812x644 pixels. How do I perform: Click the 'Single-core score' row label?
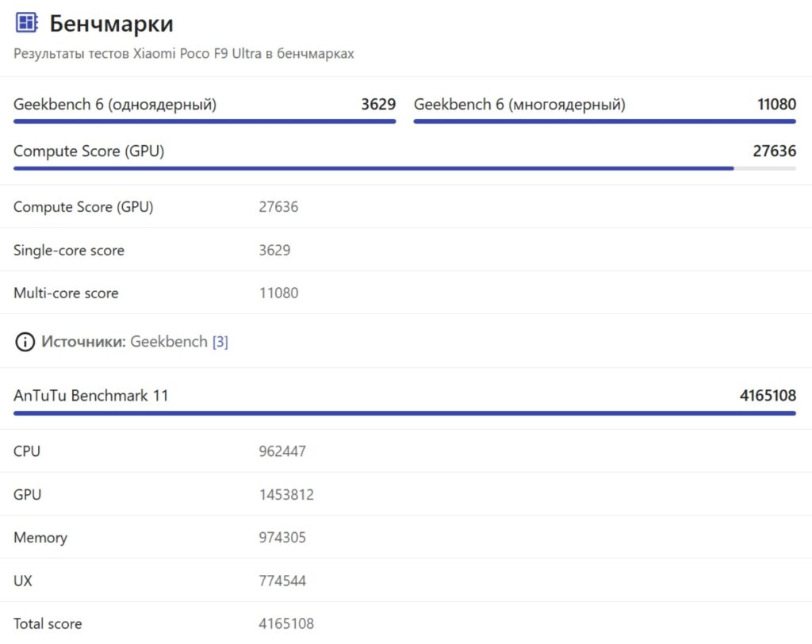(x=69, y=251)
